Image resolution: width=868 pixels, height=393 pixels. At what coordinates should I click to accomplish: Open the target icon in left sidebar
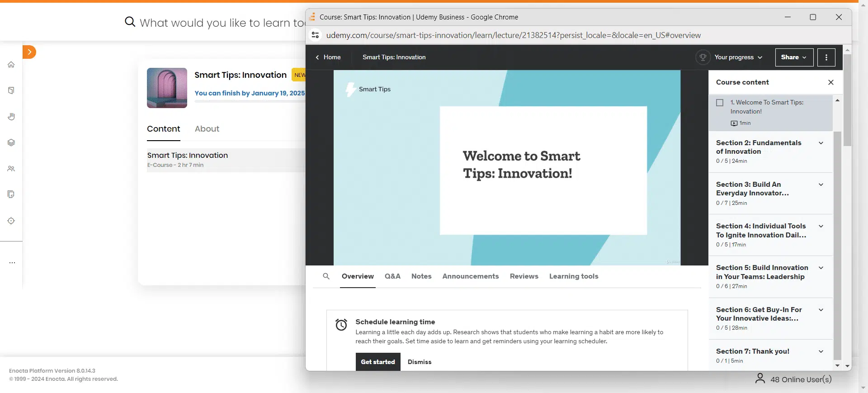point(11,221)
